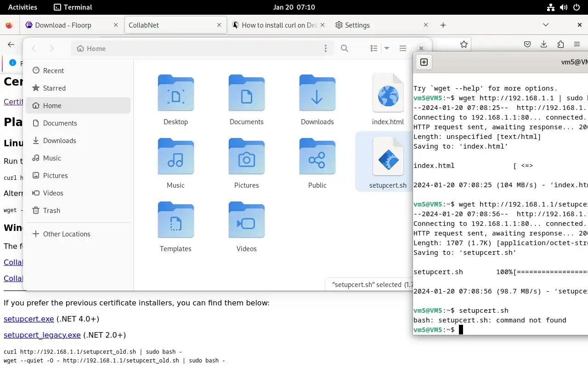Bookmark this page with star icon
588x368 pixels.
tap(464, 44)
